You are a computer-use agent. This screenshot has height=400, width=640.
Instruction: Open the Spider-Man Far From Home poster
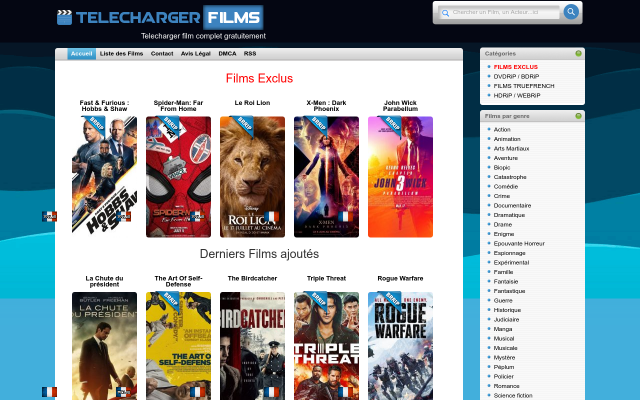click(x=178, y=177)
